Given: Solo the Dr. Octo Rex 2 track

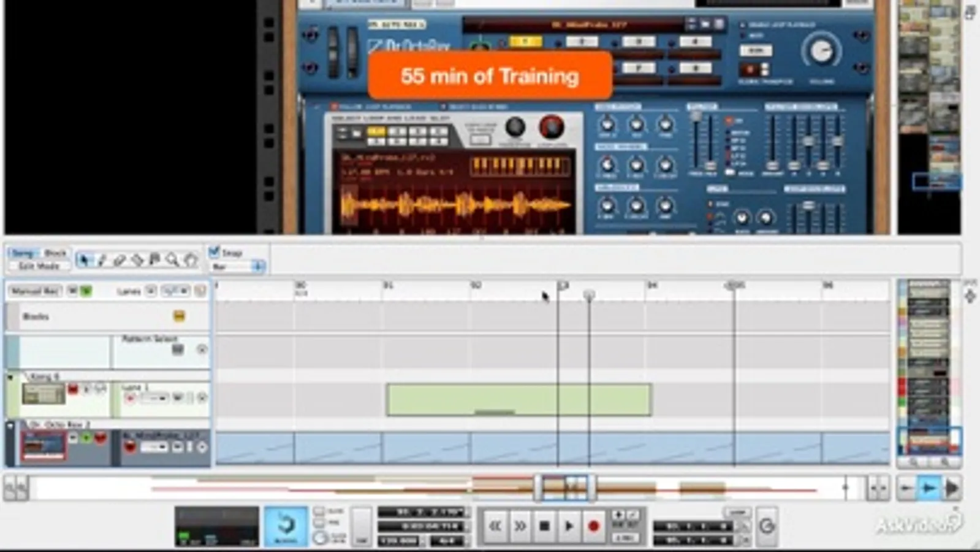Looking at the screenshot, I should (x=86, y=438).
